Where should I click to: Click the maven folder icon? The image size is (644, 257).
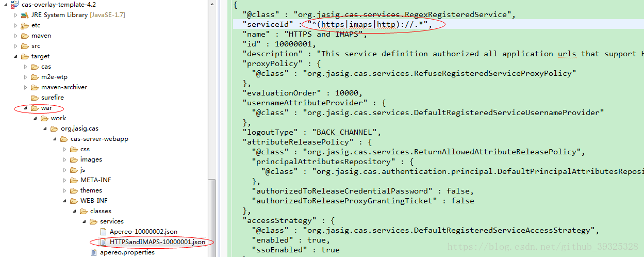tap(25, 36)
